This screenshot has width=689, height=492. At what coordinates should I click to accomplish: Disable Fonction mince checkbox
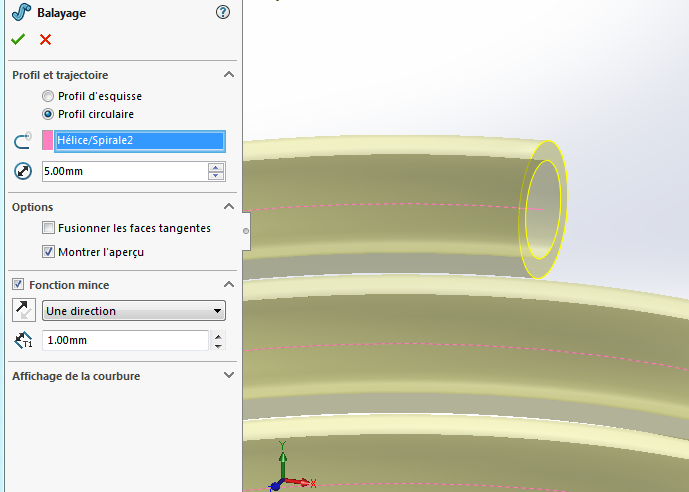pos(18,284)
